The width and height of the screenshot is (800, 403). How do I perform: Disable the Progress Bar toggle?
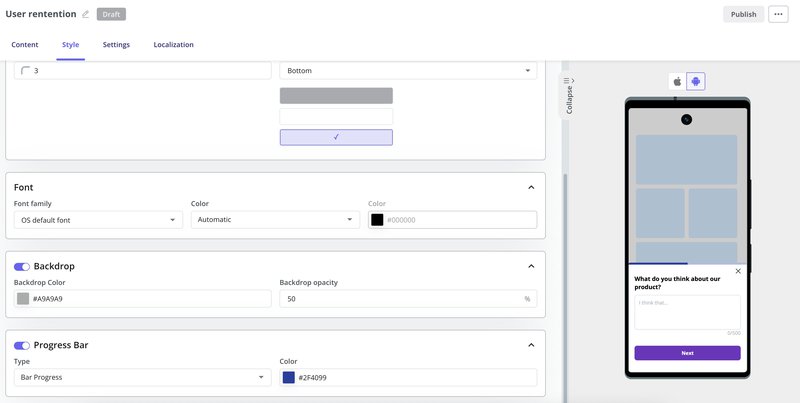[22, 345]
